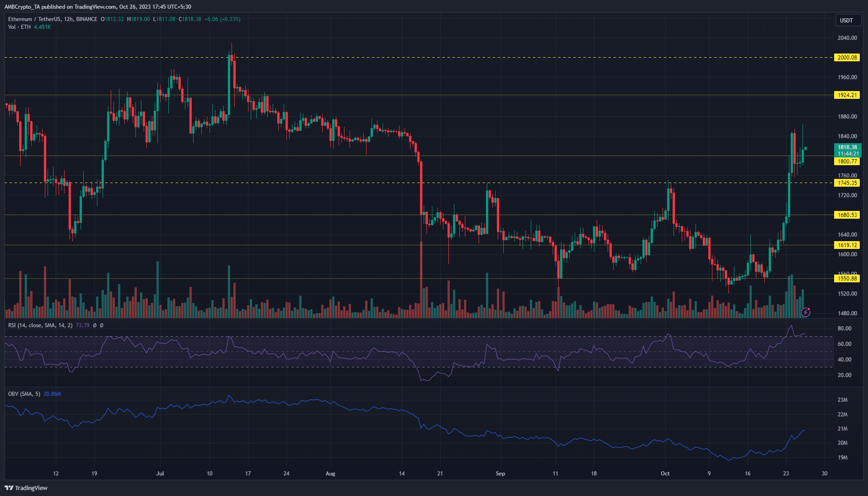This screenshot has width=868, height=496.
Task: Select the 1619.12 price level label
Action: click(x=847, y=245)
